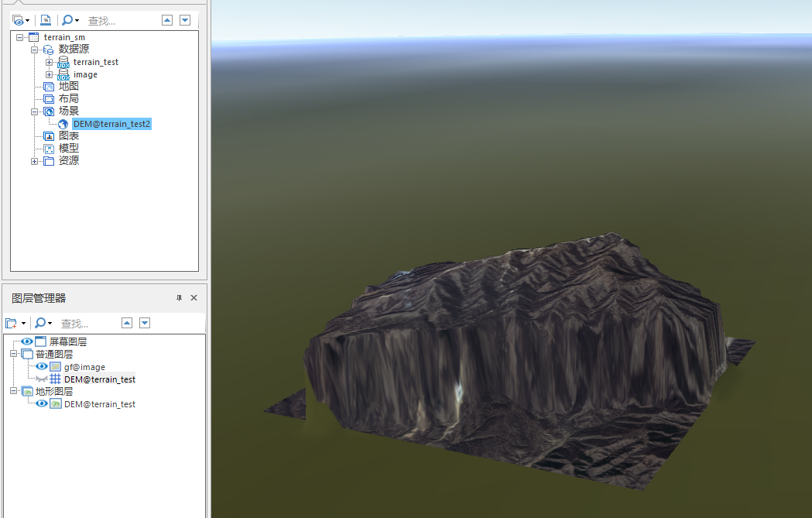
Task: Expand the terrain_test datasource node
Action: (x=49, y=62)
